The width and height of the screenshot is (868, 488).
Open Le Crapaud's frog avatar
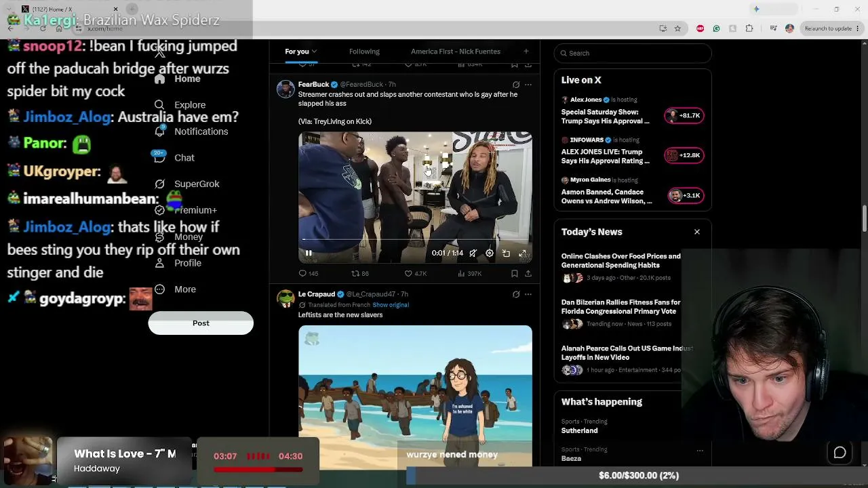(x=285, y=299)
